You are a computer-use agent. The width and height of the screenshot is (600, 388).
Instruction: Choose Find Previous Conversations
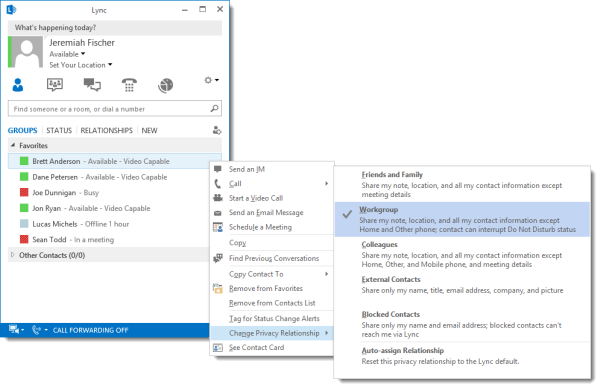pos(272,258)
